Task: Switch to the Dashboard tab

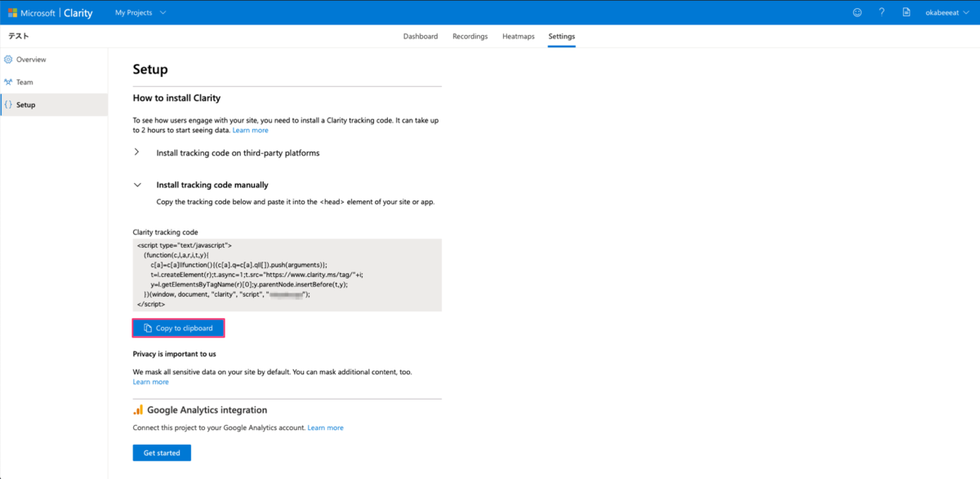Action: click(x=421, y=37)
